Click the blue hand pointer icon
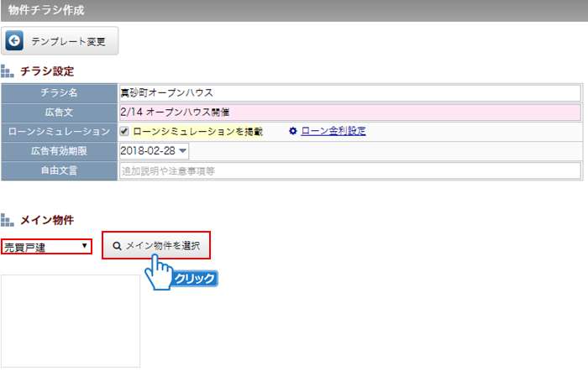The height and width of the screenshot is (377, 588). tap(156, 272)
